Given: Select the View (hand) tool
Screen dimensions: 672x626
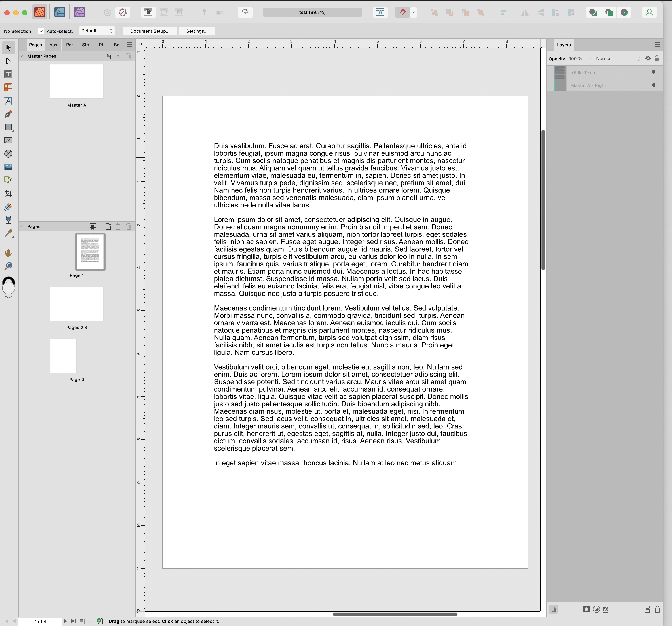Looking at the screenshot, I should [8, 253].
